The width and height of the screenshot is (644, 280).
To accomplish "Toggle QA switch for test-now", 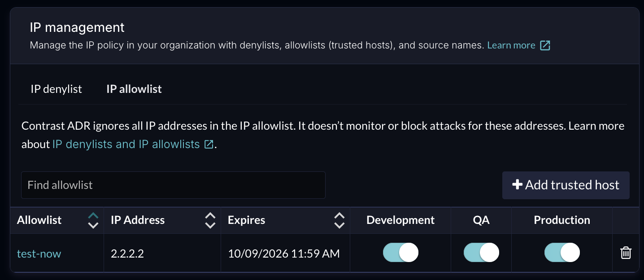I will [x=481, y=253].
